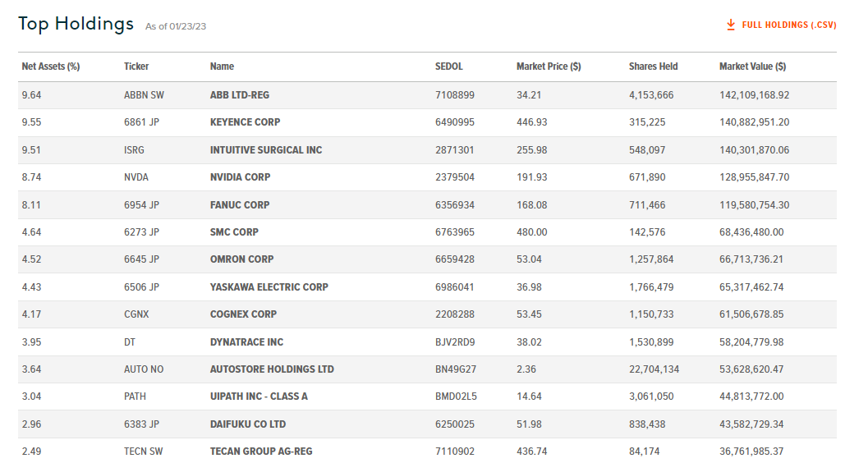Click the SEDOL column header

(x=449, y=66)
